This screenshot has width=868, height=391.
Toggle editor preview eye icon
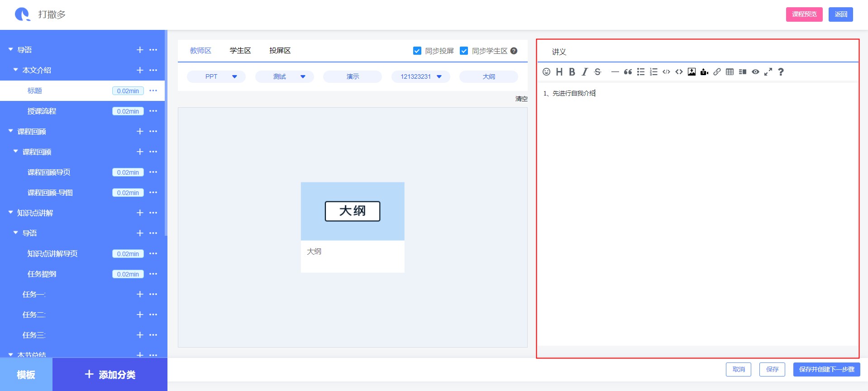pos(755,72)
